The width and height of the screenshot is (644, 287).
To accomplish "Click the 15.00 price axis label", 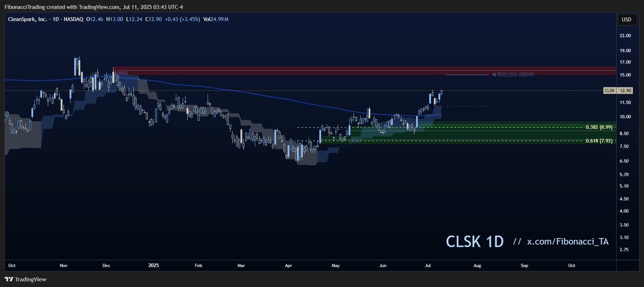I will point(625,75).
